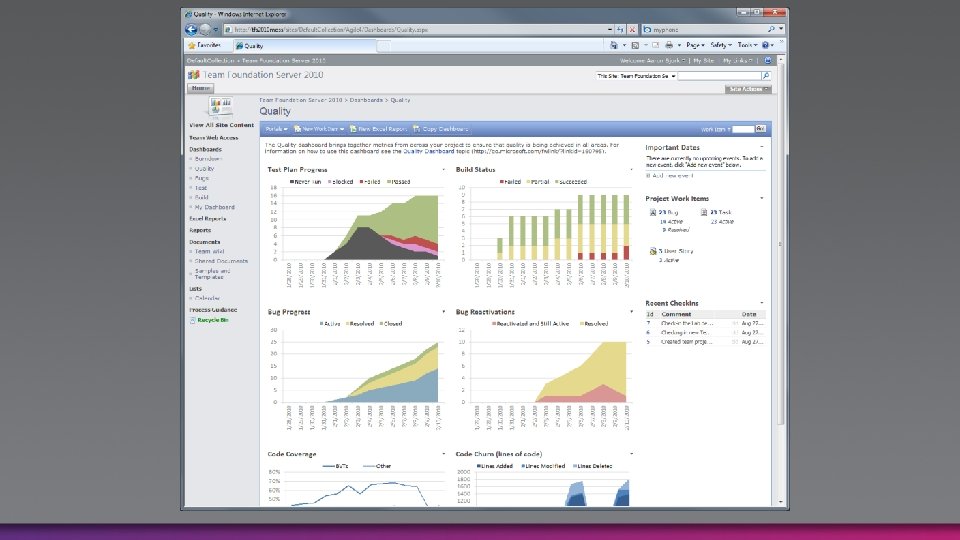The image size is (960, 540).
Task: Click the Copy Dashboard icon
Action: pyautogui.click(x=416, y=129)
